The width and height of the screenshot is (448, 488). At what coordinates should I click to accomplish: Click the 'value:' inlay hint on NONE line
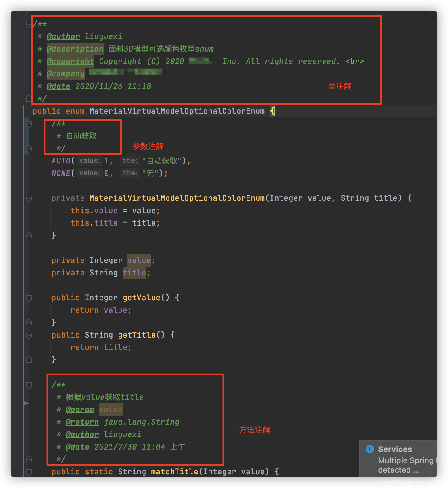coord(89,173)
